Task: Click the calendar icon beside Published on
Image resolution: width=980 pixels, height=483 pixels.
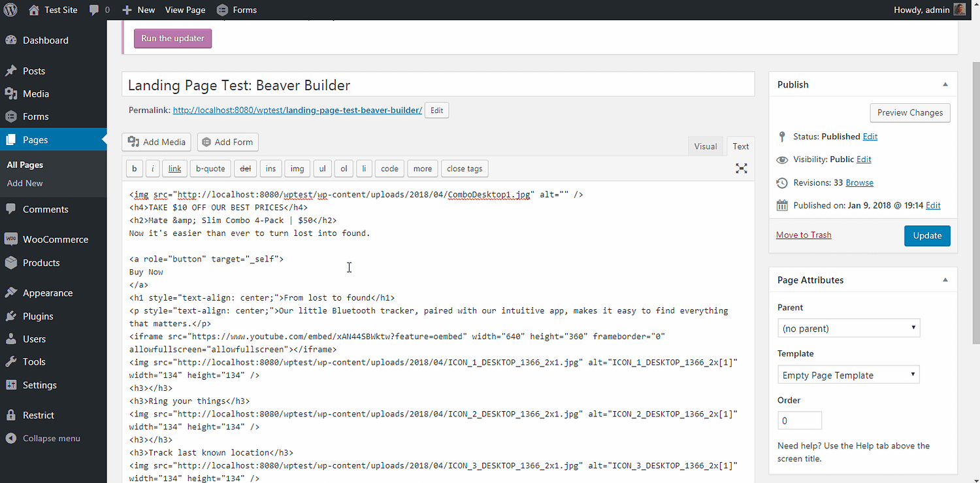Action: pos(782,205)
